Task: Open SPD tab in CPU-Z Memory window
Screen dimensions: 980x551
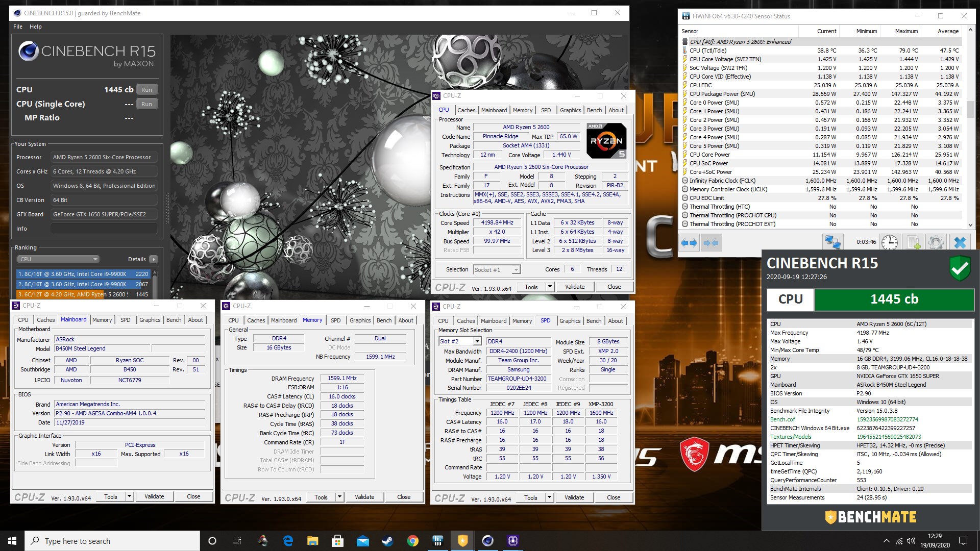Action: pyautogui.click(x=335, y=320)
